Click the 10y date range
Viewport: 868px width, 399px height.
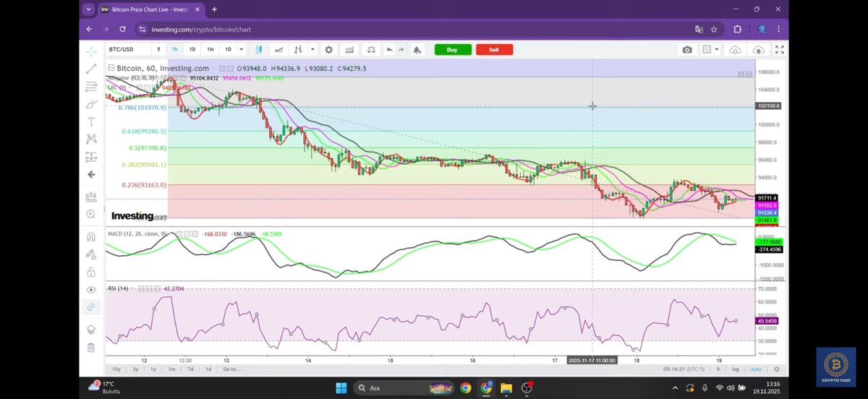(x=116, y=369)
